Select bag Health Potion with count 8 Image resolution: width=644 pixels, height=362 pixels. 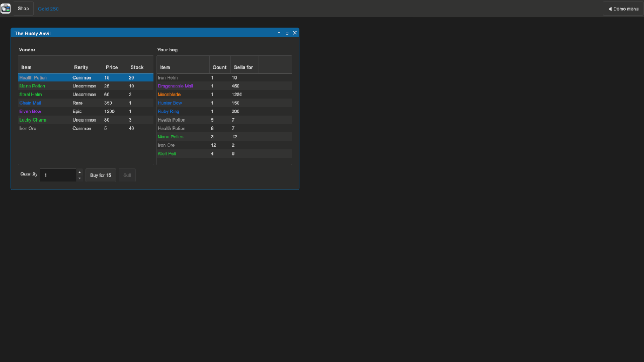coord(224,128)
